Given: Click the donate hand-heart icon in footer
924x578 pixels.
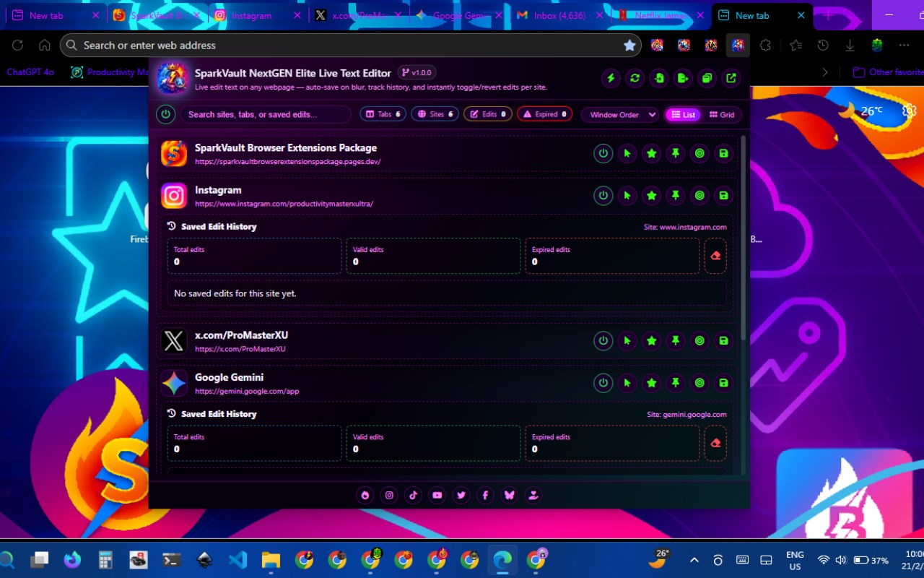Looking at the screenshot, I should [x=533, y=495].
